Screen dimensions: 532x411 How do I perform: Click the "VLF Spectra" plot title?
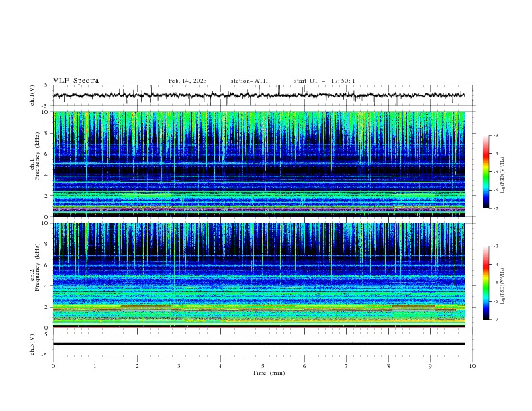coord(76,81)
